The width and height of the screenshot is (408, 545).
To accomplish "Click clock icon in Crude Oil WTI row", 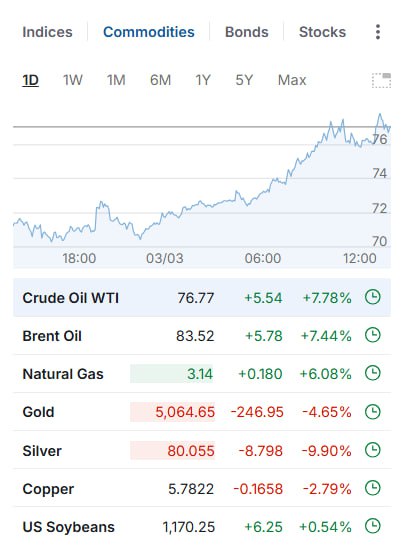I will point(373,298).
